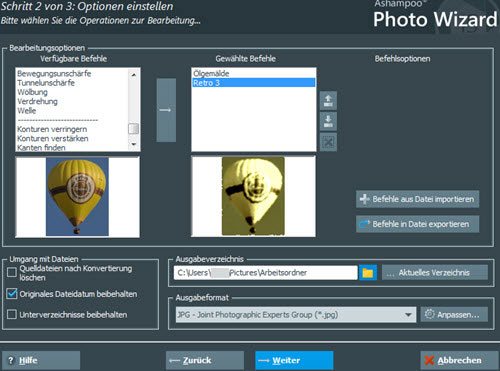The image size is (500, 371).
Task: Move selected command down in list
Action: pyautogui.click(x=328, y=121)
